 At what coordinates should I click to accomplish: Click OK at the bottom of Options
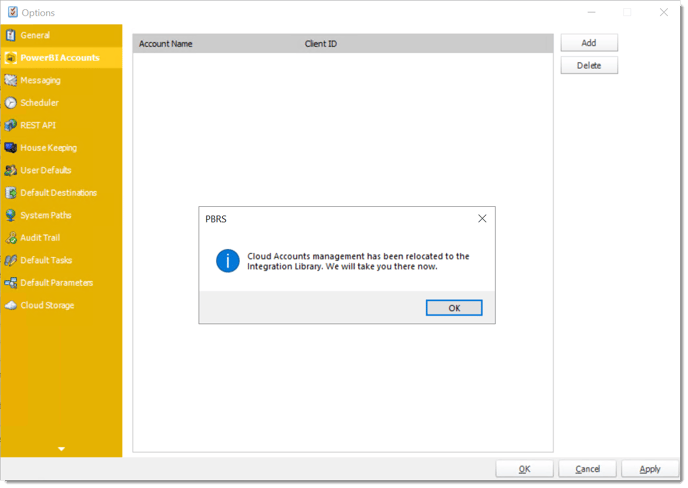coord(524,469)
